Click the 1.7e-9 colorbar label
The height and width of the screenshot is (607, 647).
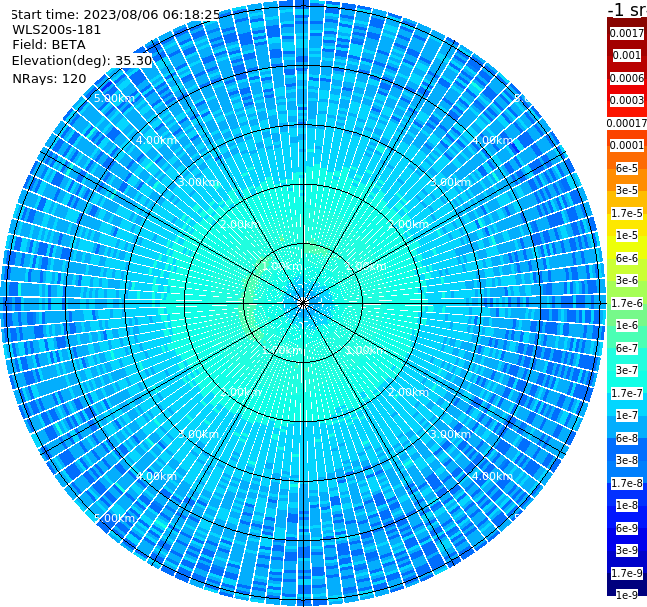(x=627, y=573)
